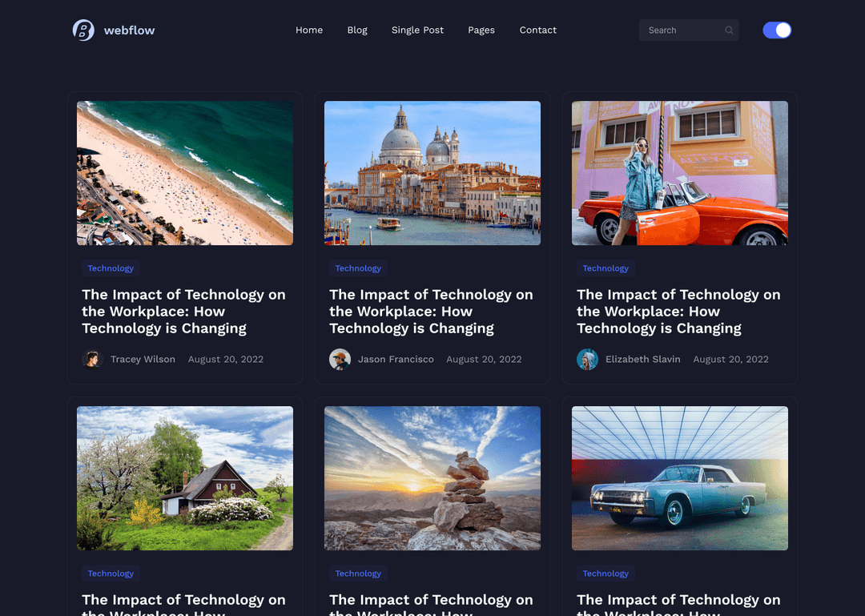
Task: Go to Single Post page
Action: pos(417,30)
